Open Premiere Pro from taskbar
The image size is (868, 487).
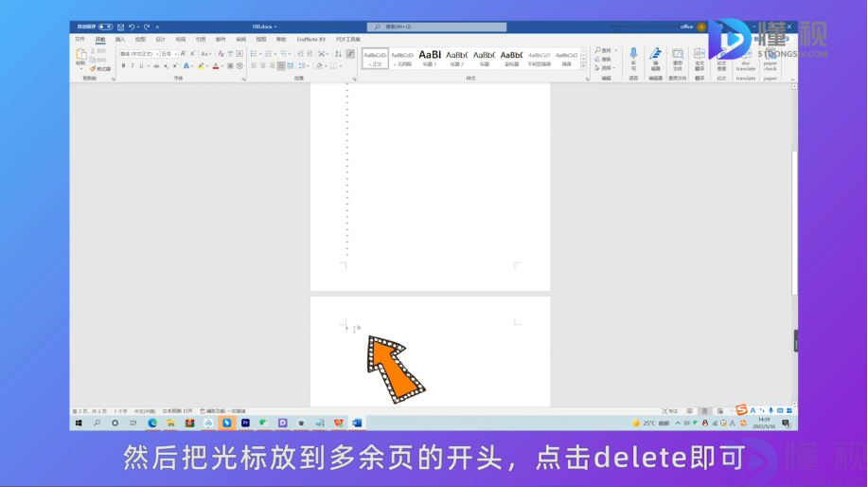[245, 424]
